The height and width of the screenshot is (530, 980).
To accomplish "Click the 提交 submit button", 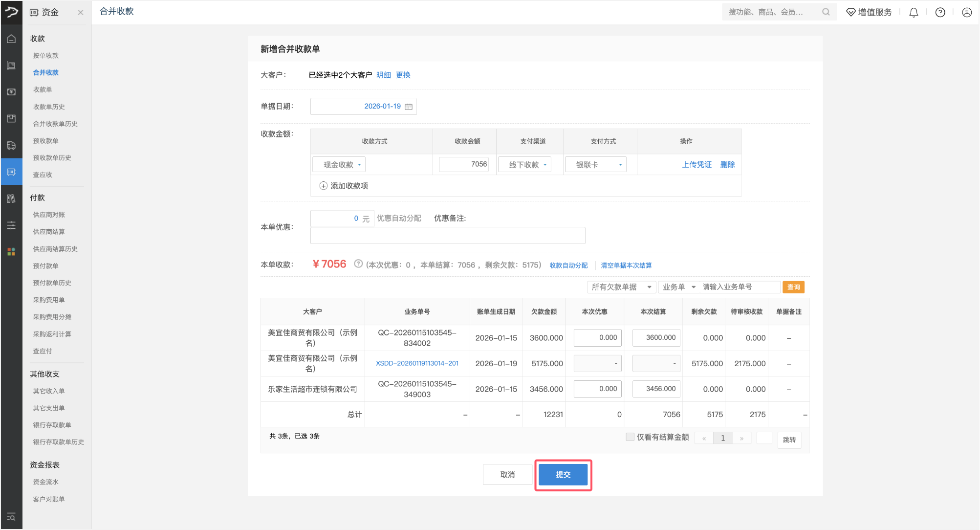I will 563,475.
